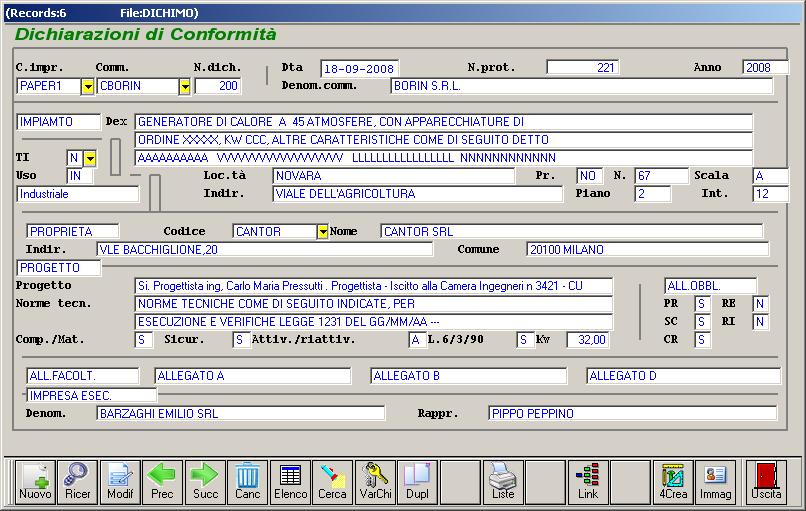Click the L.6/3/90 S flag field
This screenshot has height=511, width=806.
[525, 340]
